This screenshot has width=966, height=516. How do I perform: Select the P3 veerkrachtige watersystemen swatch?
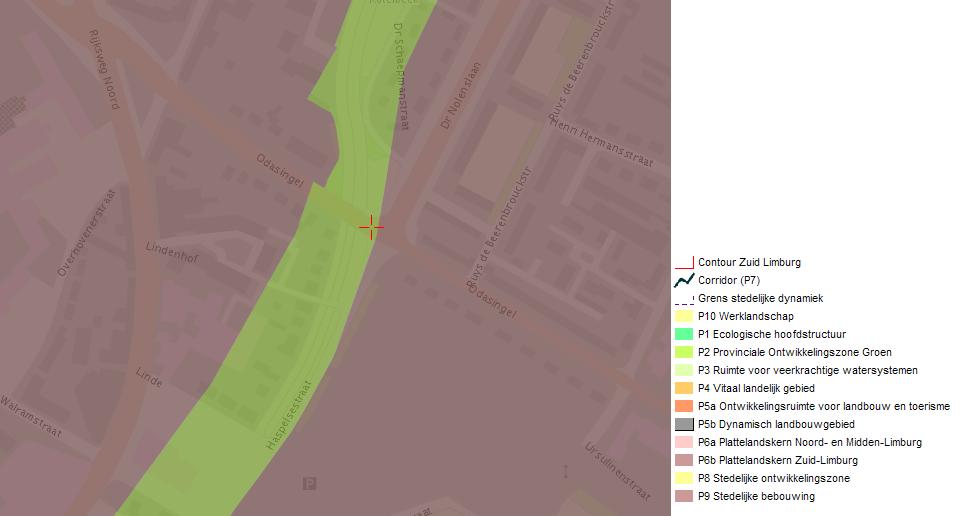coord(684,370)
